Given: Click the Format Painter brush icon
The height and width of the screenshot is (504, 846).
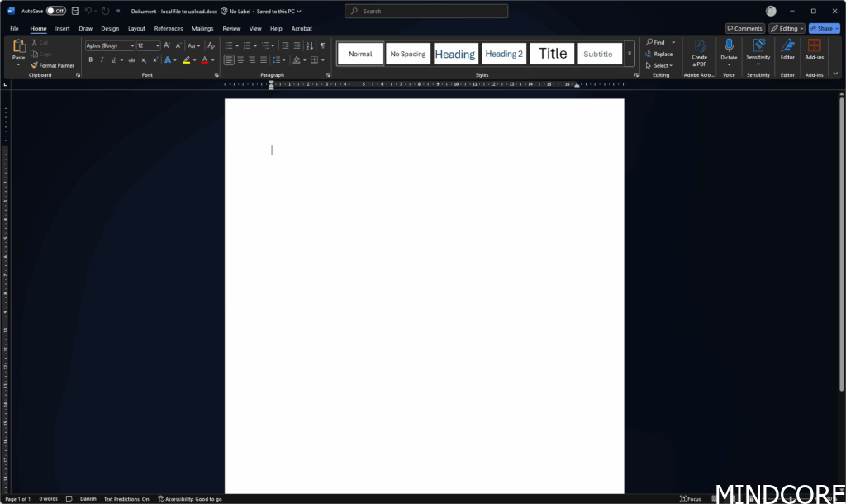Looking at the screenshot, I should (x=35, y=65).
